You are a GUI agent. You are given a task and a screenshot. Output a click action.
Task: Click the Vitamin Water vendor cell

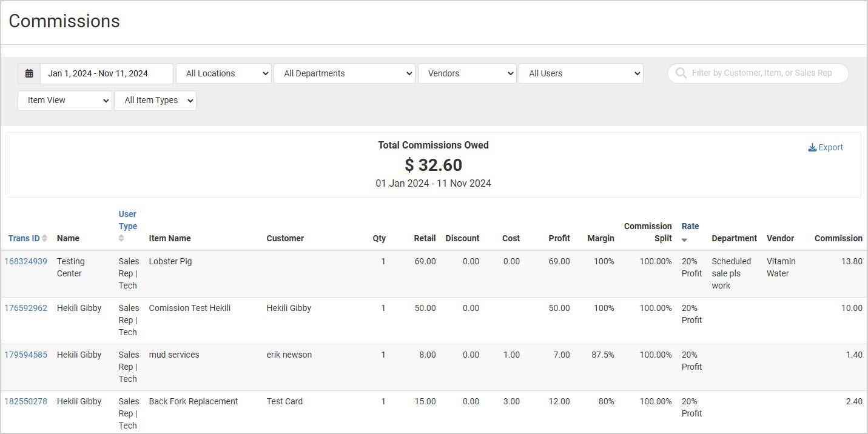click(781, 267)
